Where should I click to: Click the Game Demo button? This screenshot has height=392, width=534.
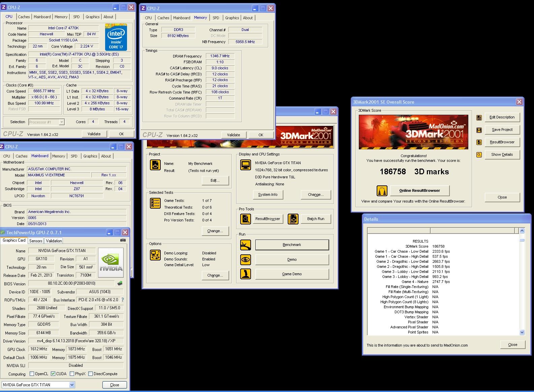coord(292,274)
